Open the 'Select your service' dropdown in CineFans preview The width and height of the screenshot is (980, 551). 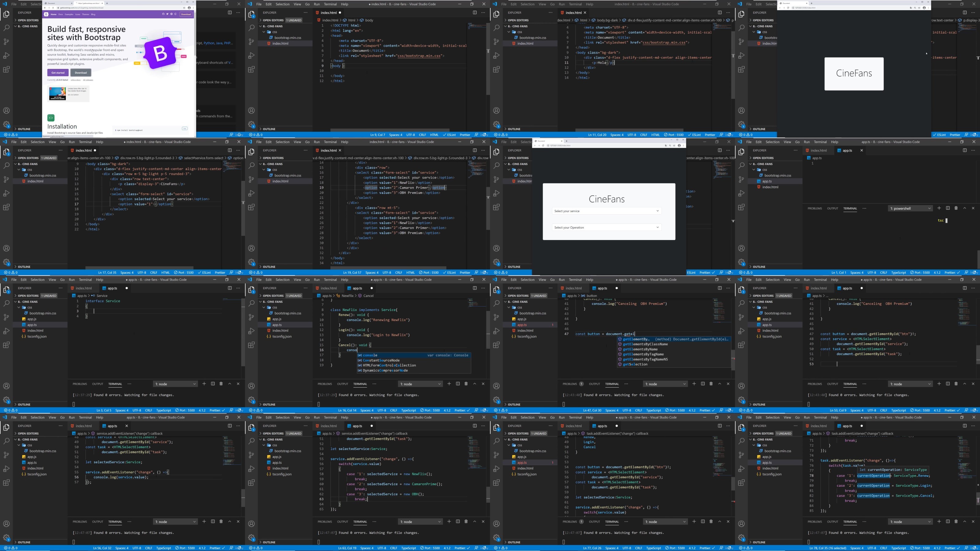pos(606,211)
